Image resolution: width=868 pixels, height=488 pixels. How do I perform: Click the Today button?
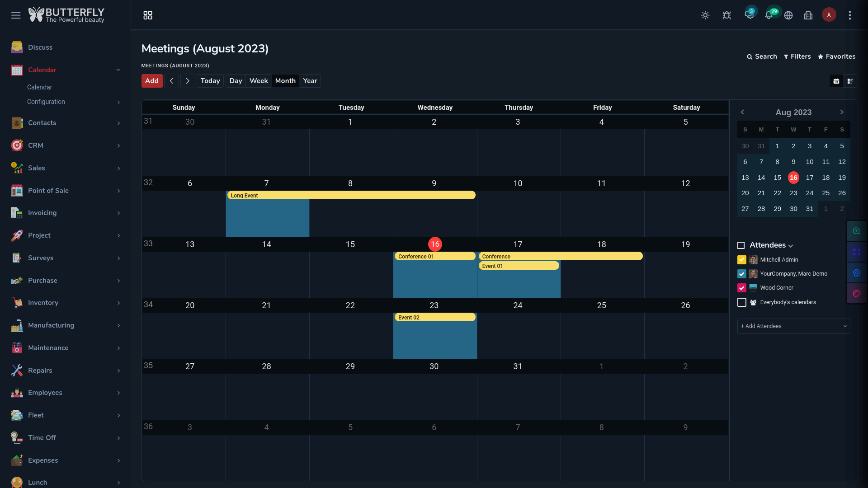coord(210,81)
